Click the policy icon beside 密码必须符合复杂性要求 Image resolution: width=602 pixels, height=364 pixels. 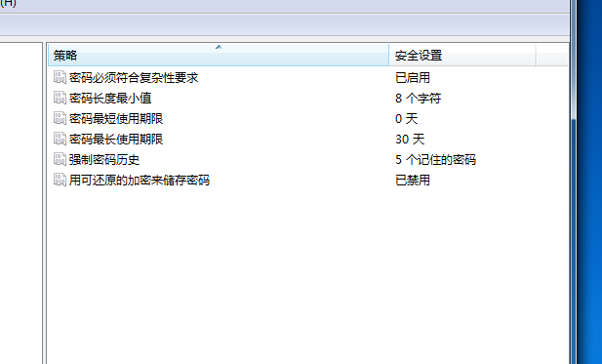[x=60, y=77]
